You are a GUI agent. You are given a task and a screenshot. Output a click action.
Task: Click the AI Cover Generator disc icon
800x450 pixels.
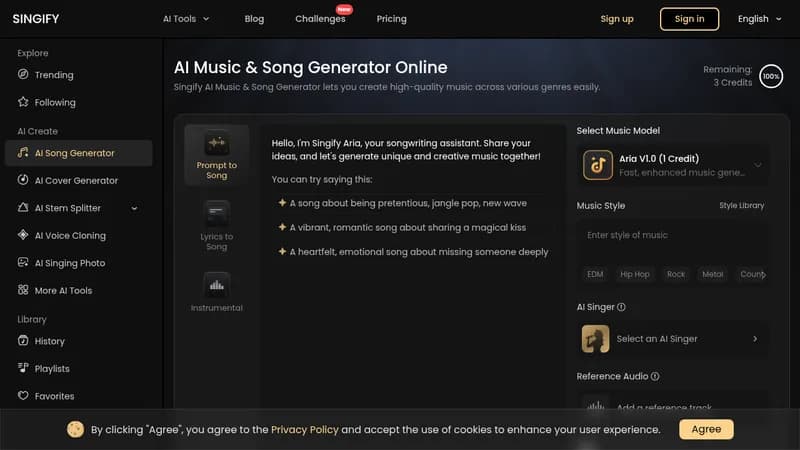click(x=23, y=180)
